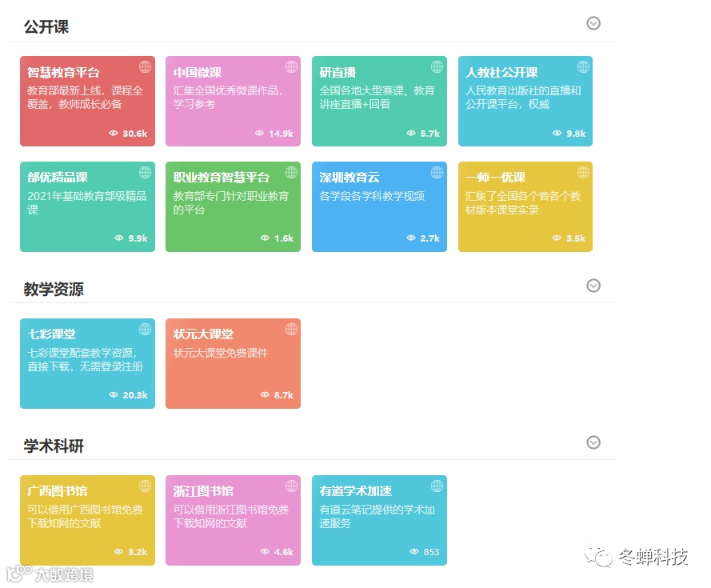This screenshot has height=588, width=711.
Task: Click globe icon on 中国微课 card
Action: tap(292, 66)
